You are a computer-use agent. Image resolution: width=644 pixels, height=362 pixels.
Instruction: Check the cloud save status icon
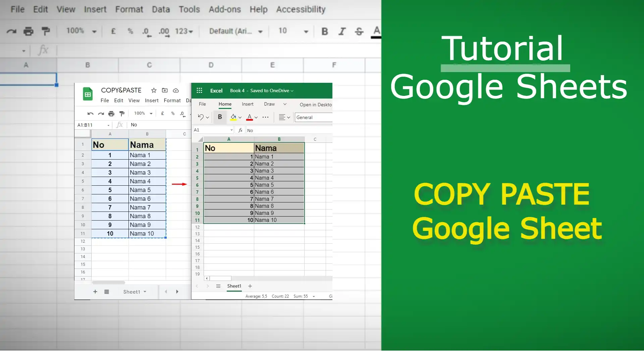tap(176, 90)
